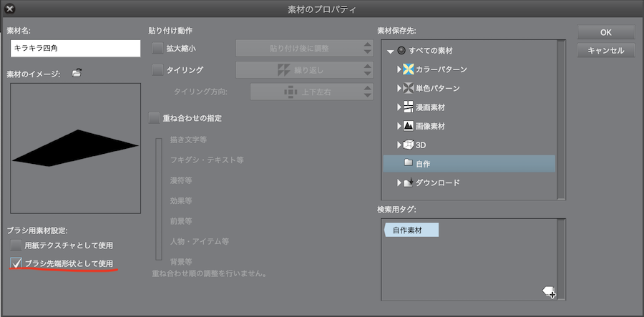Expand the ダウンロード folder

pyautogui.click(x=399, y=182)
